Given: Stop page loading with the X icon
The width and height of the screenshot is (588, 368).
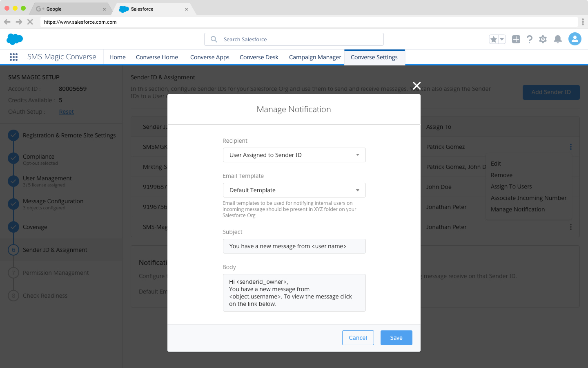Looking at the screenshot, I should coord(30,22).
